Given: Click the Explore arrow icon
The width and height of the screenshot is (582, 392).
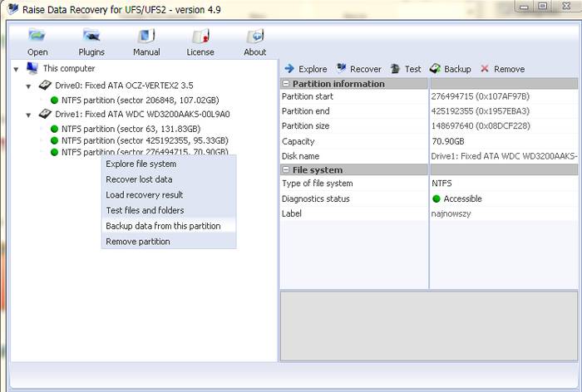Looking at the screenshot, I should click(x=289, y=69).
